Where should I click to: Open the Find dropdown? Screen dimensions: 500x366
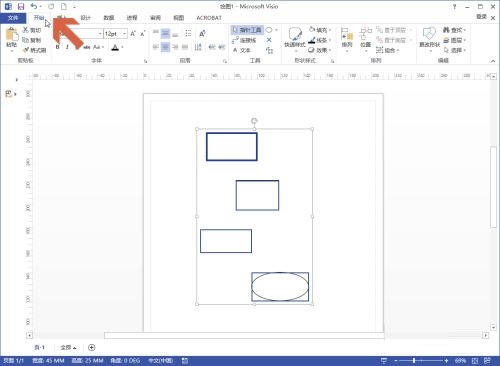point(454,30)
